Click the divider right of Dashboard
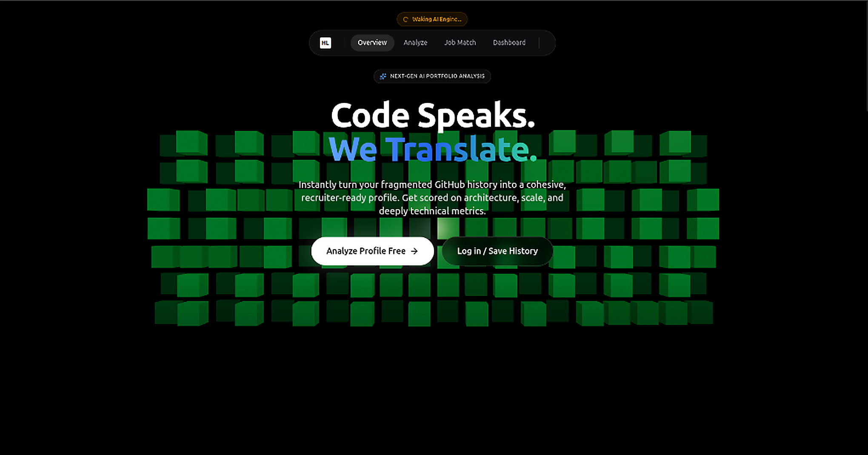The width and height of the screenshot is (868, 455). coord(539,43)
